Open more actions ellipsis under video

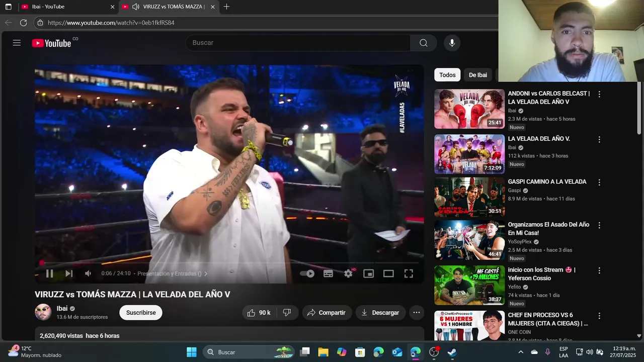417,313
